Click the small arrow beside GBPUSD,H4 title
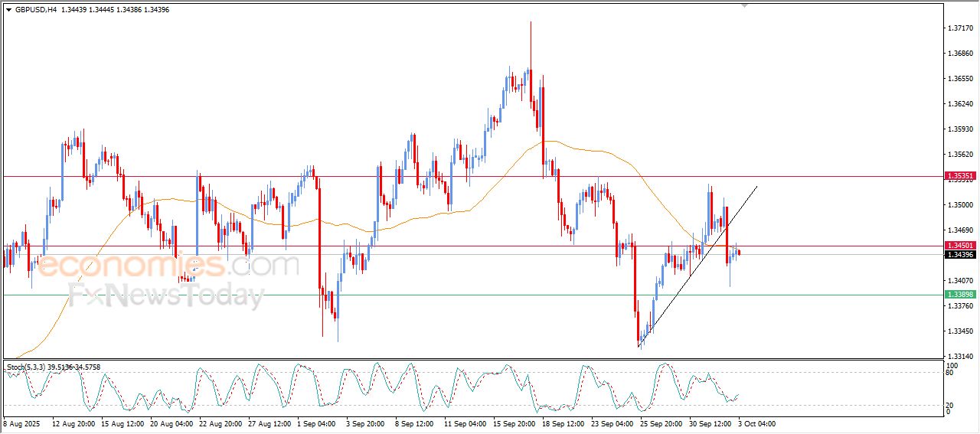980x434 pixels. 8,10
